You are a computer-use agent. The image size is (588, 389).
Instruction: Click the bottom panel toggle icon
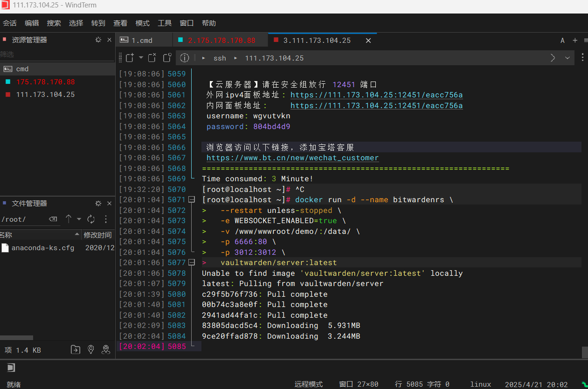click(x=11, y=368)
